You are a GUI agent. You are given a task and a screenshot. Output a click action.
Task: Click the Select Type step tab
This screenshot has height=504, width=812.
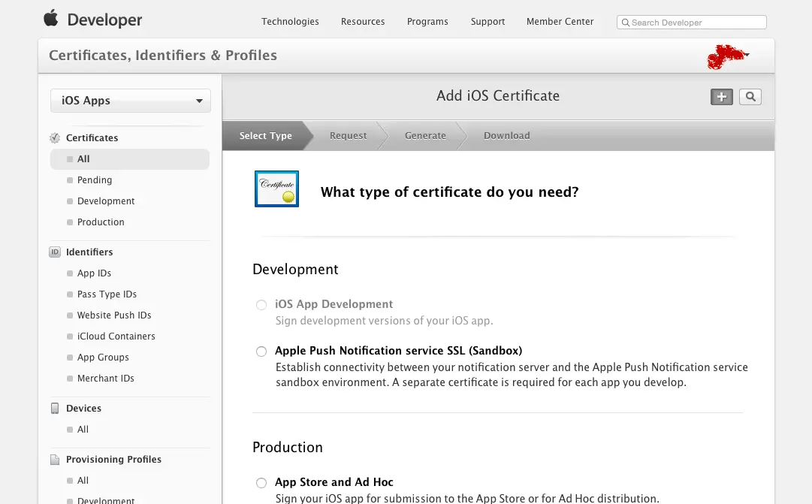tap(265, 136)
